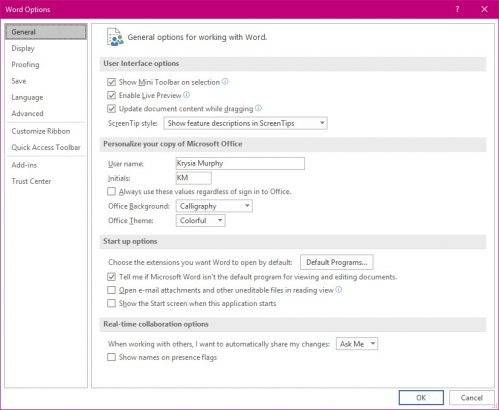This screenshot has width=499, height=410.
Task: Open the Office Theme Colorful dropdown
Action: pyautogui.click(x=200, y=220)
